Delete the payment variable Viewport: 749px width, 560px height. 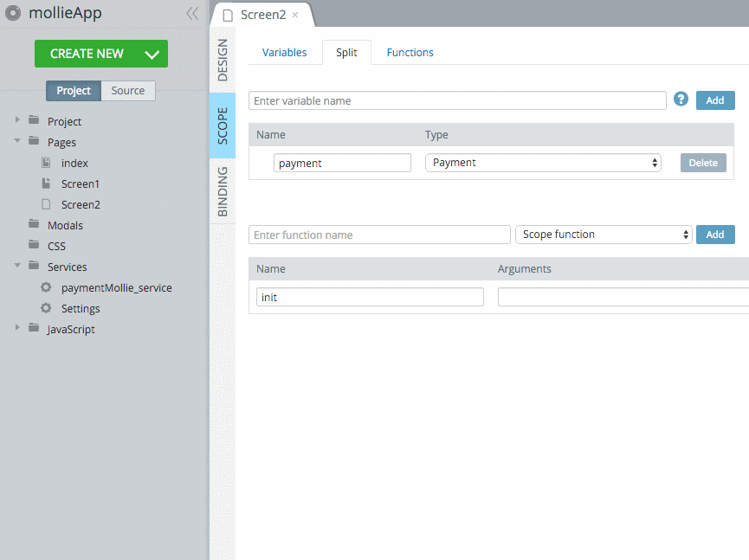702,163
